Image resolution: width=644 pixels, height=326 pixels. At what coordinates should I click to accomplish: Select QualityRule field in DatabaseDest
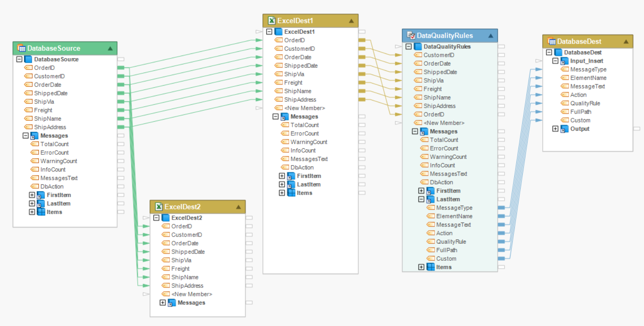coord(585,103)
